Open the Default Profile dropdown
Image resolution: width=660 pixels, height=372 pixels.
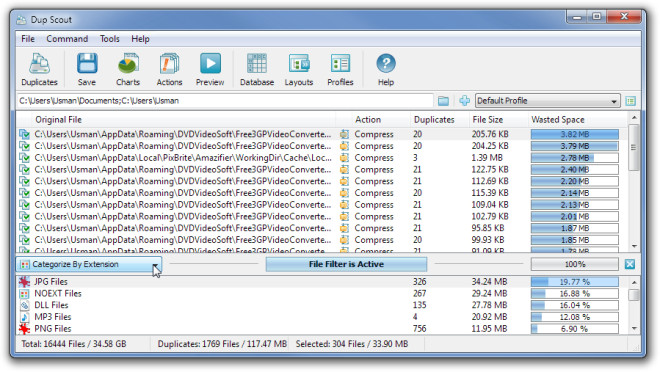(x=547, y=101)
